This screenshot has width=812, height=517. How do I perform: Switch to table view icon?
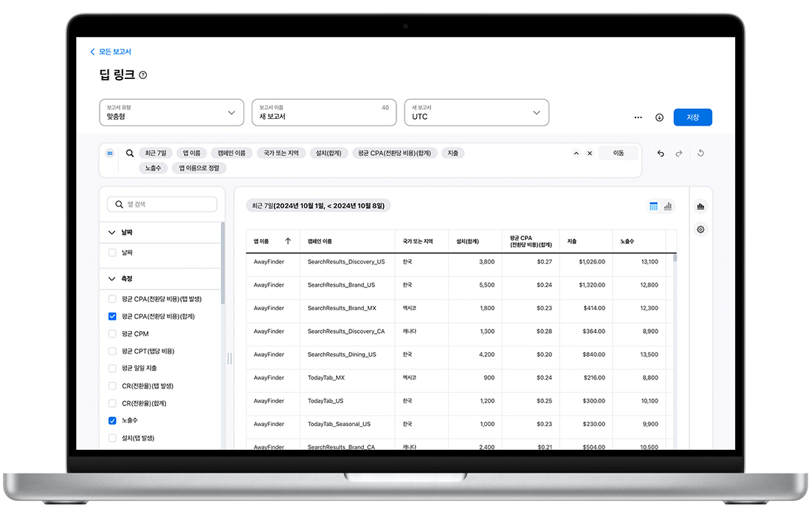click(653, 206)
